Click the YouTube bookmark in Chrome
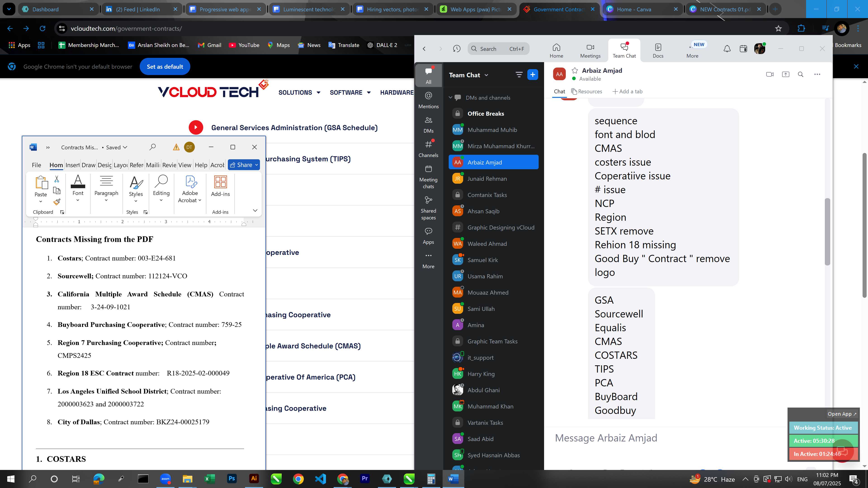Screen dimensions: 868x488 click(244, 45)
